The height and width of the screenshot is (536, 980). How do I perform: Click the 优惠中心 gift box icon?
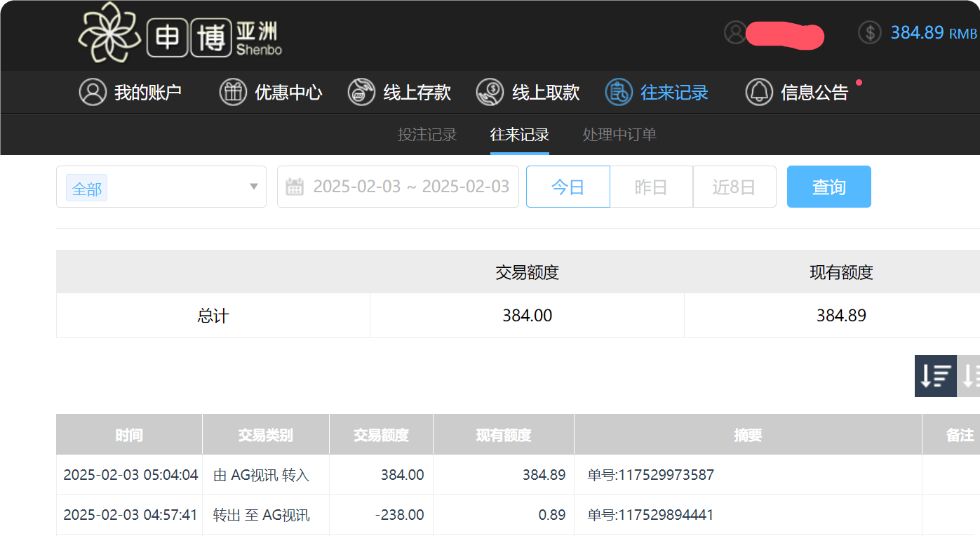point(234,92)
